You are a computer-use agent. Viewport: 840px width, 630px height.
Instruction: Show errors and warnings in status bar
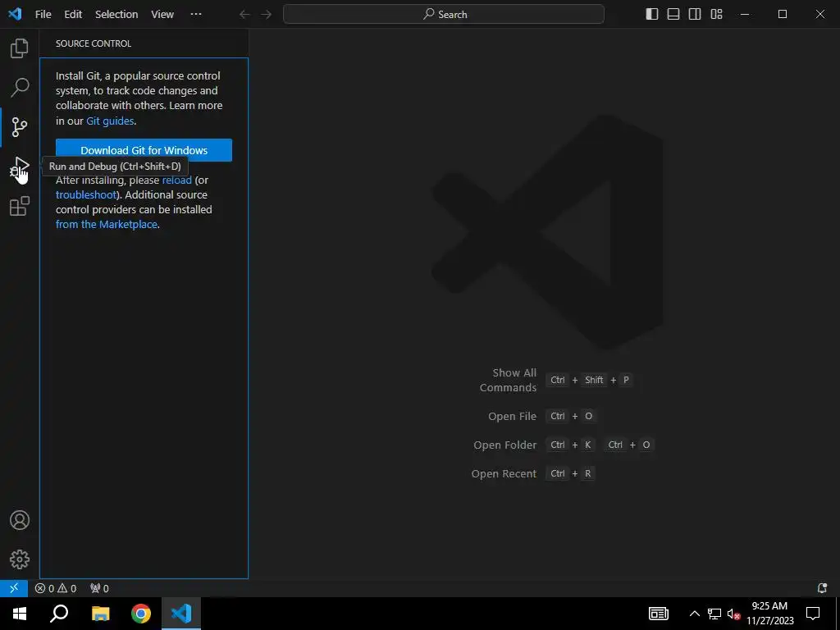pyautogui.click(x=56, y=588)
